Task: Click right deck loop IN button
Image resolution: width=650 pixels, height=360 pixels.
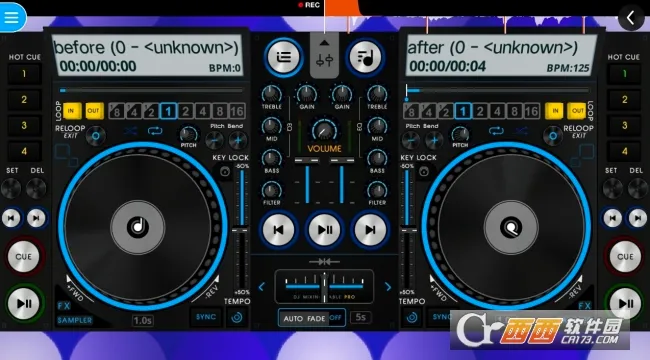Action: point(554,111)
